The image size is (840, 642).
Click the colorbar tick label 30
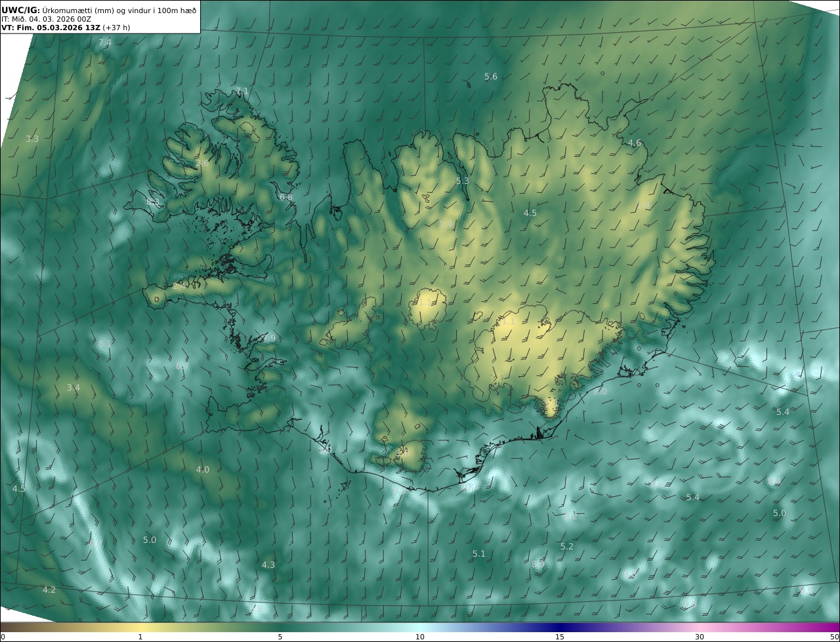click(x=700, y=637)
